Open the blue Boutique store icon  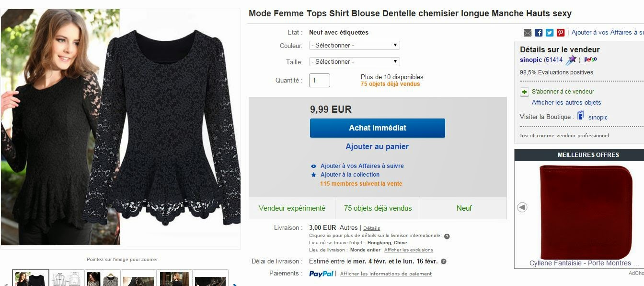(x=581, y=116)
